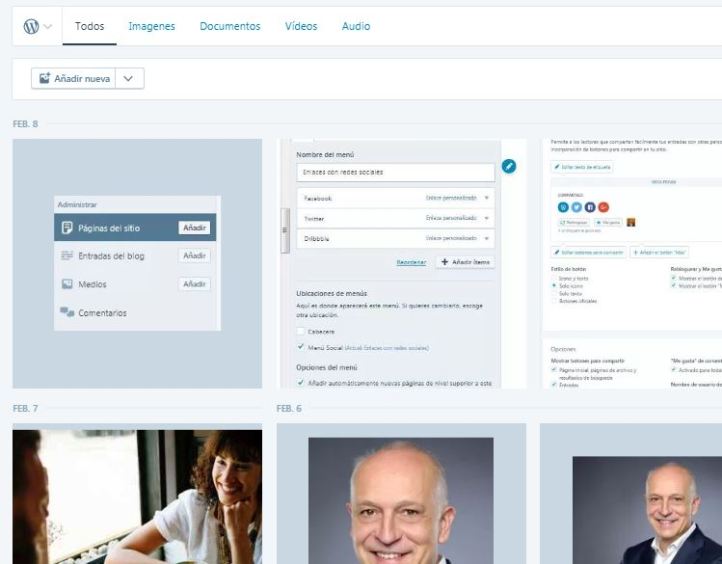
Task: Open the man in suit portrait thumbnail
Action: (x=631, y=494)
